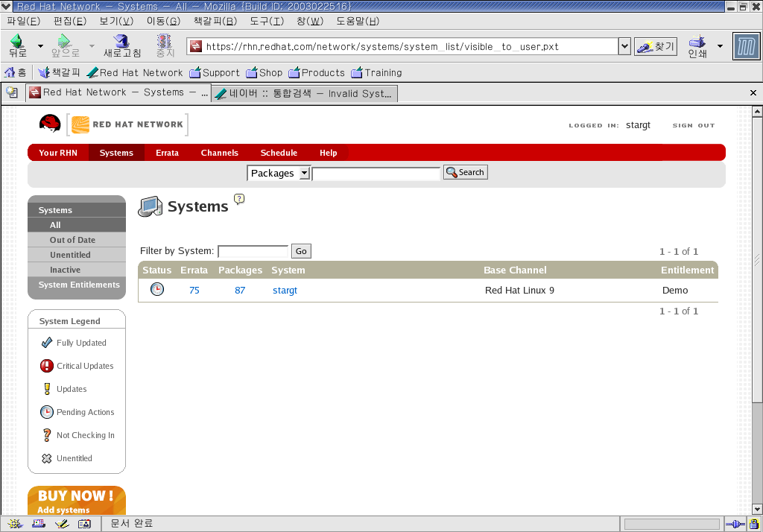763x532 pixels.
Task: Click the page scrollbar down arrow
Action: point(757,509)
